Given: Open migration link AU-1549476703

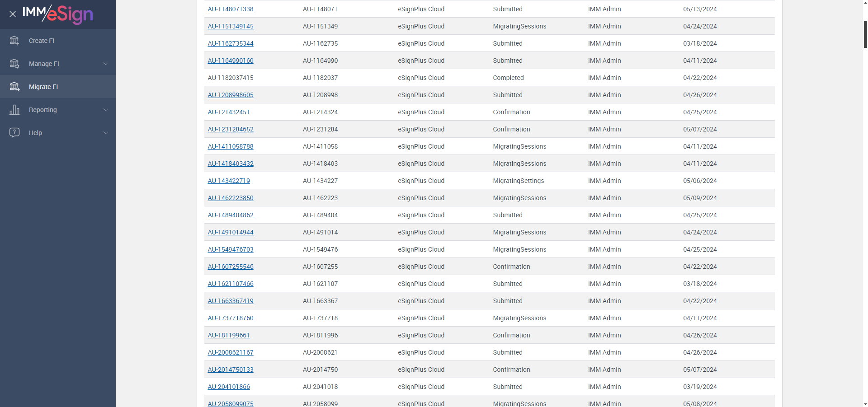Looking at the screenshot, I should click(231, 249).
